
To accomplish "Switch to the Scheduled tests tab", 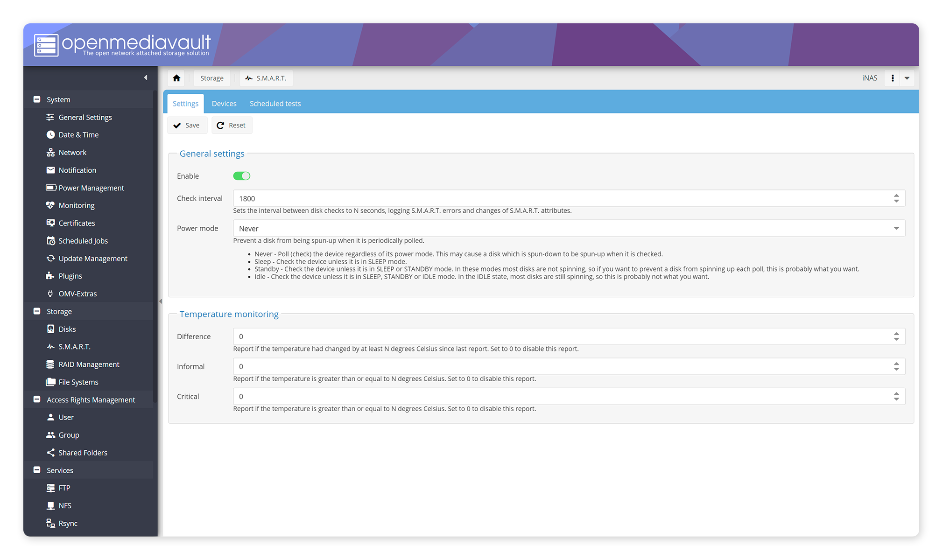I will click(275, 104).
